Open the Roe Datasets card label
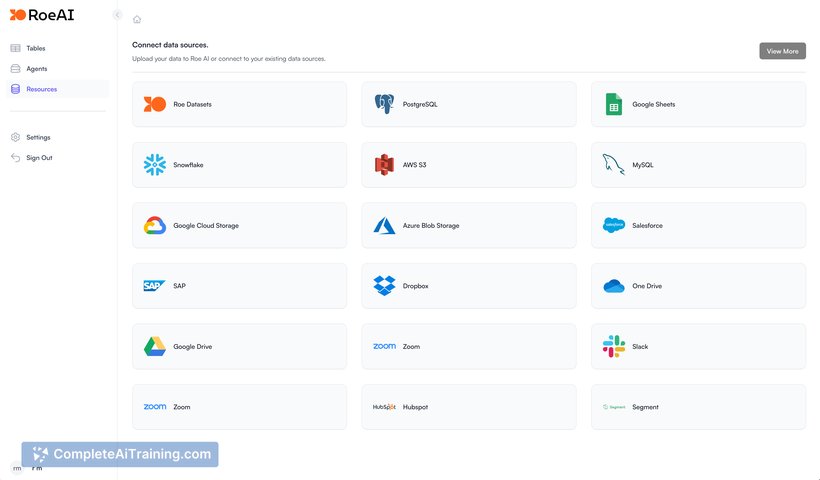Screen dimensions: 820x480 (192, 104)
